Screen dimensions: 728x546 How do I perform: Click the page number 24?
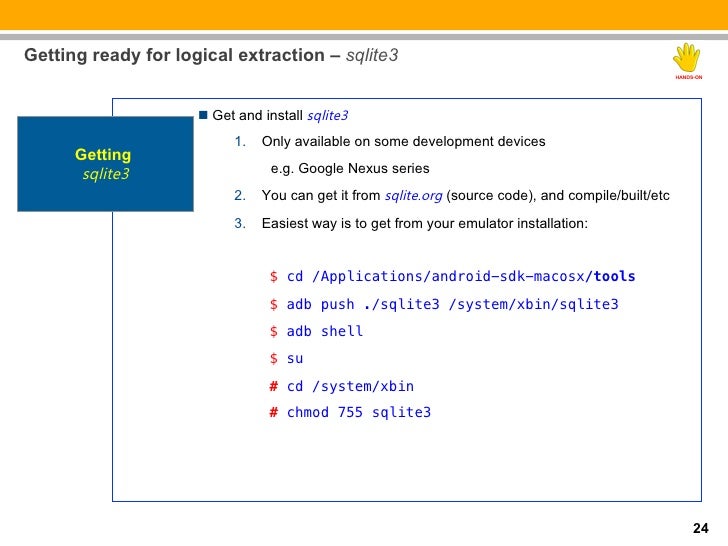[700, 528]
